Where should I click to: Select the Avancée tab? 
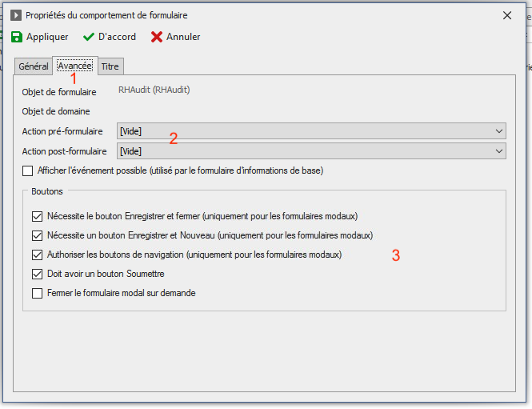pos(74,66)
